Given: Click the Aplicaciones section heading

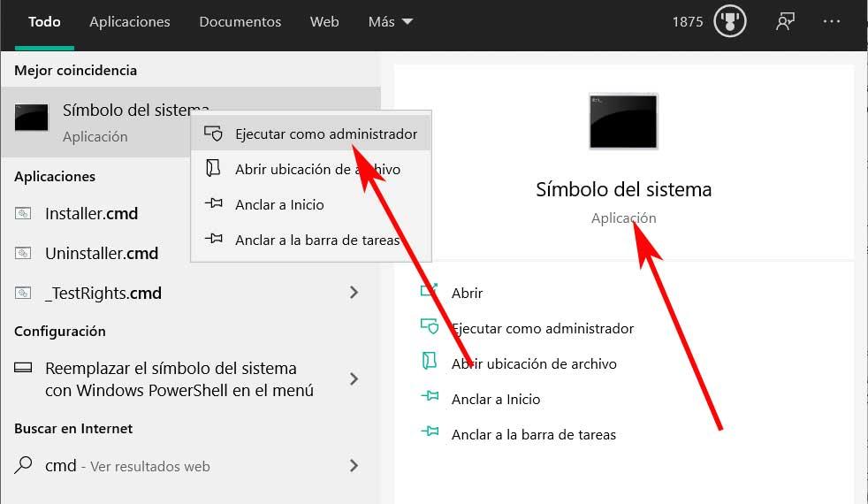Looking at the screenshot, I should coord(55,177).
